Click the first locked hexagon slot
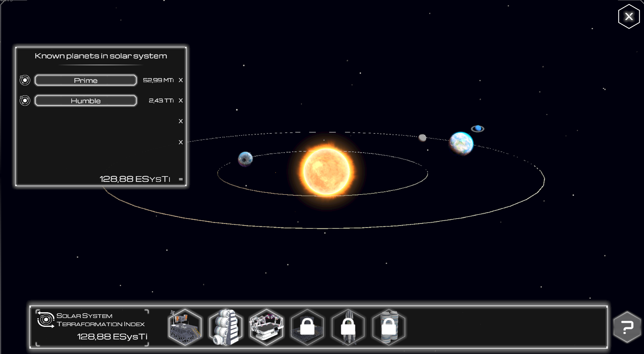Screen dimensions: 644x354 [307, 327]
